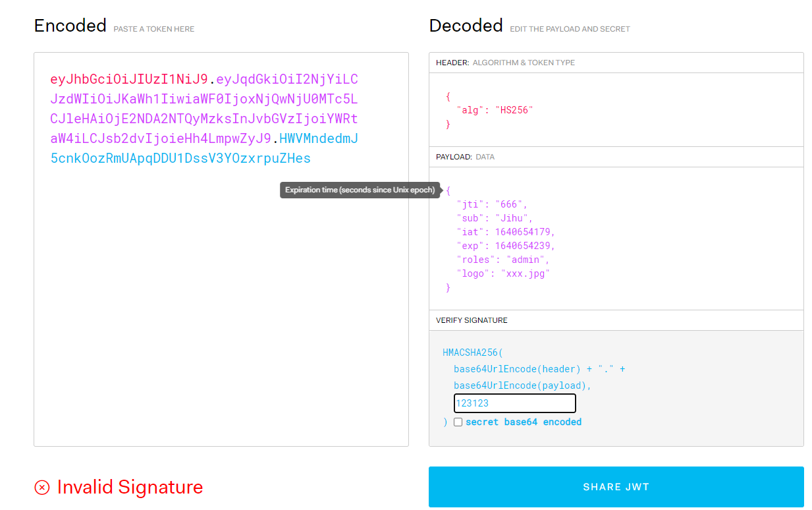Click the purple token line starting CJleHAiOjE2NDA2
The image size is (812, 510).
tap(204, 119)
